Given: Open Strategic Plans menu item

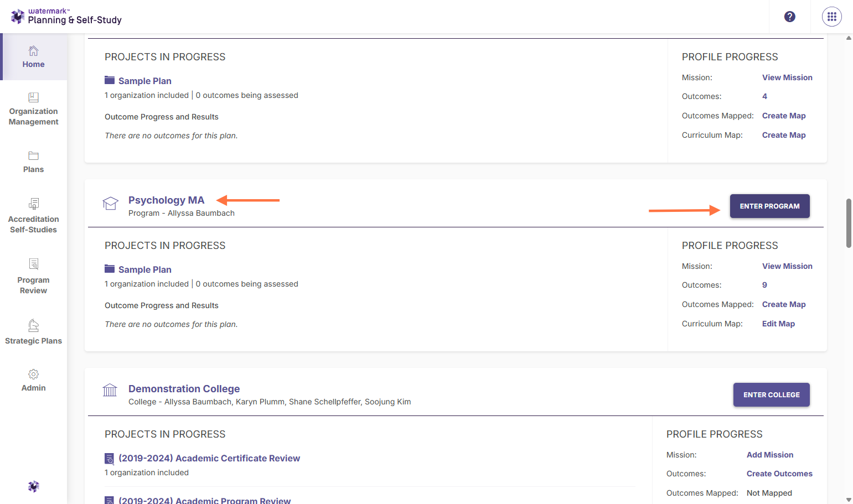Looking at the screenshot, I should click(34, 341).
